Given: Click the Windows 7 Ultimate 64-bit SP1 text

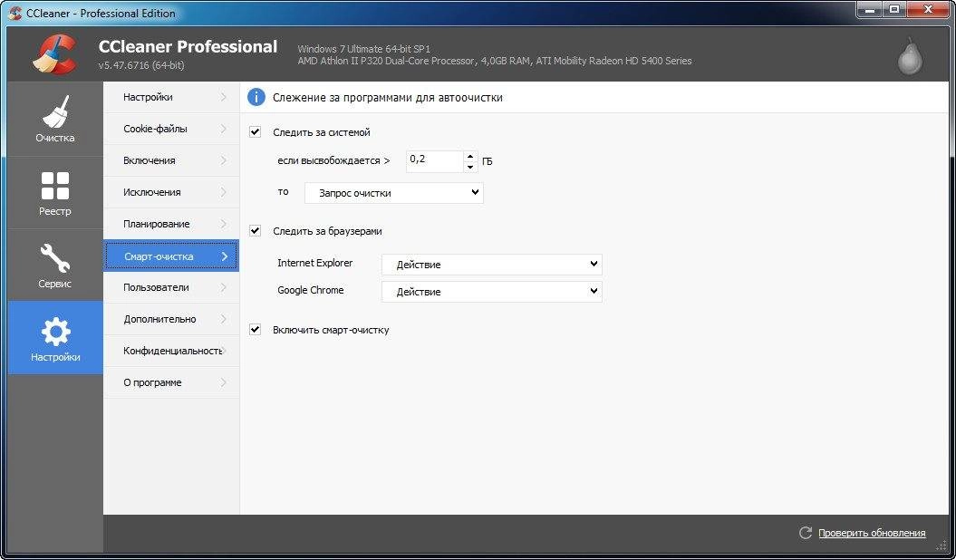Looking at the screenshot, I should (364, 49).
